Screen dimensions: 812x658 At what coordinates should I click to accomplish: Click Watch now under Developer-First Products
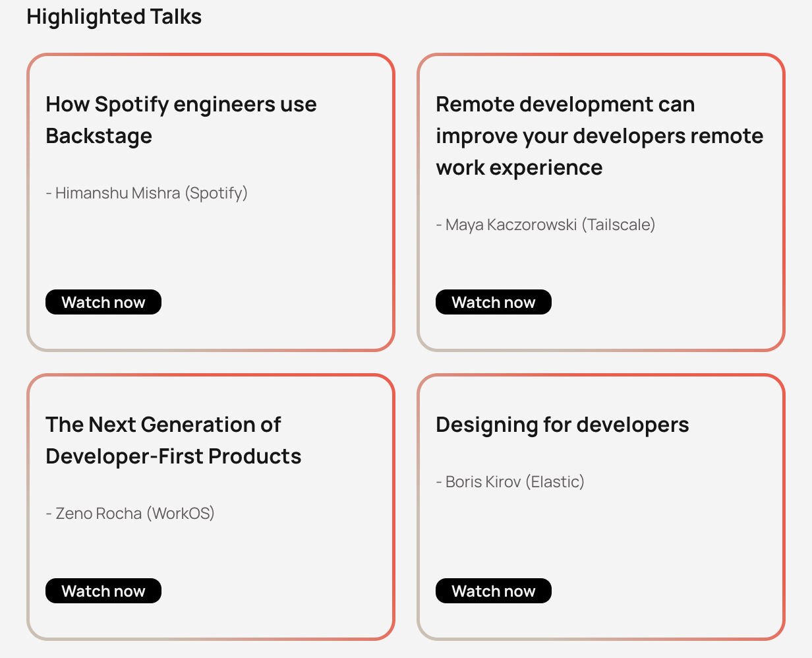point(103,591)
